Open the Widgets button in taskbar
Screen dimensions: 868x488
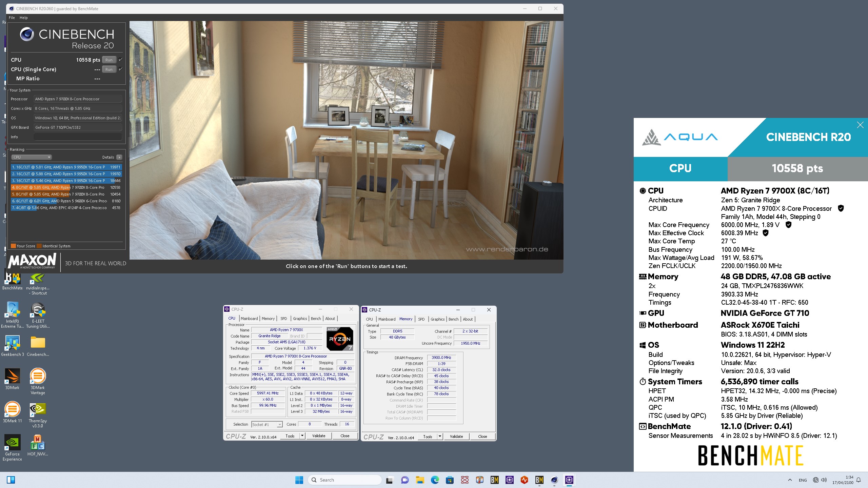click(x=11, y=480)
